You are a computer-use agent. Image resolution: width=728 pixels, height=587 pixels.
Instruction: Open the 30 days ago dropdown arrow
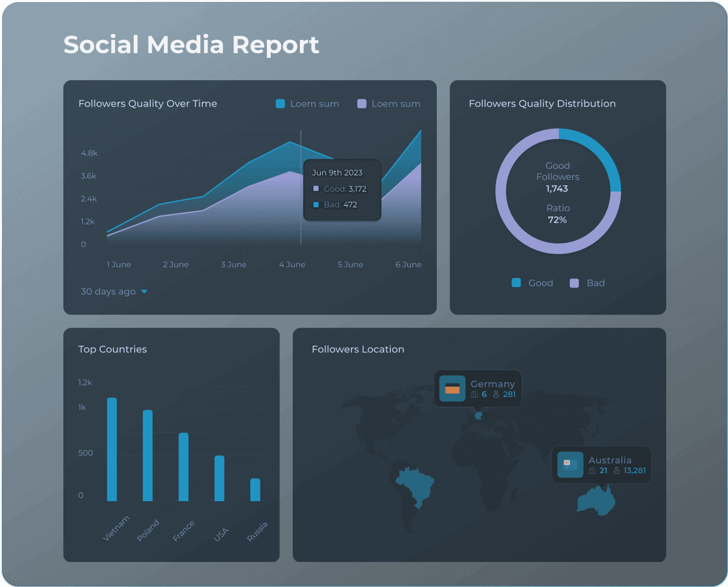pos(144,292)
